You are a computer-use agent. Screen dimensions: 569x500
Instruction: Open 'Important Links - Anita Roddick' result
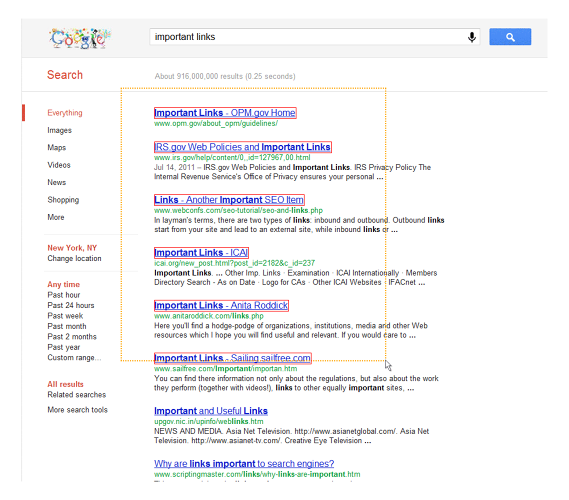coord(221,306)
